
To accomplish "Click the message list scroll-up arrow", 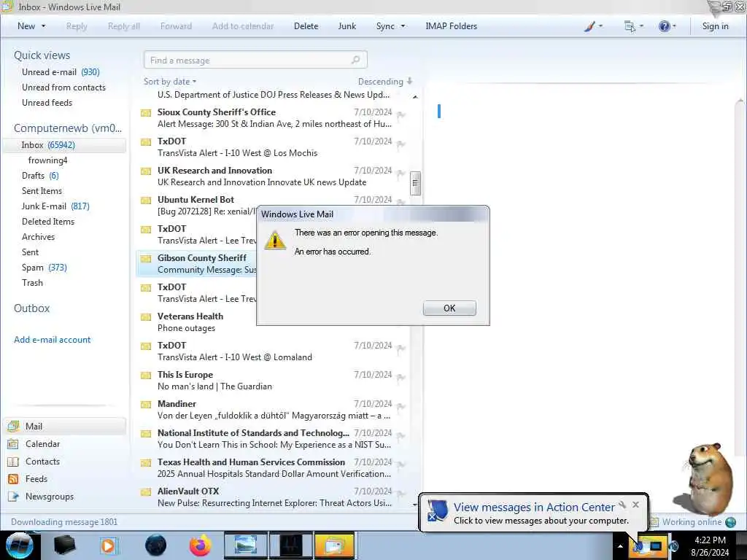I will [415, 97].
